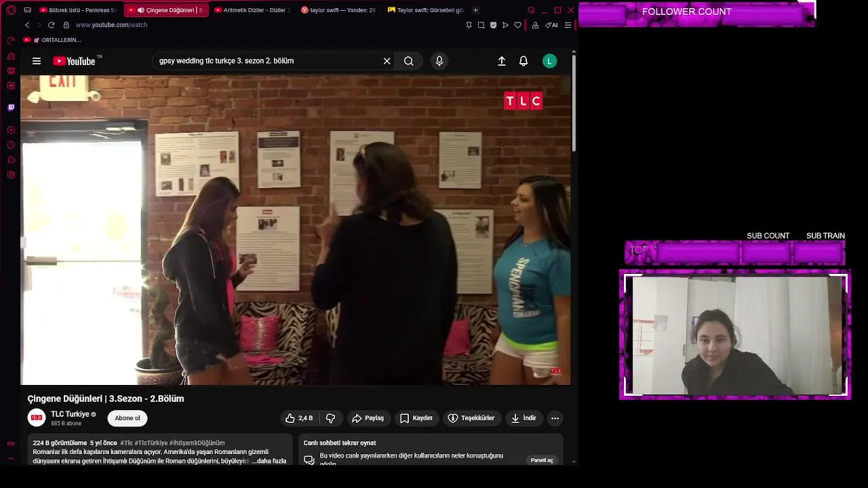Open History clock icon in Opera sidebar
868x488 pixels.
[11, 145]
